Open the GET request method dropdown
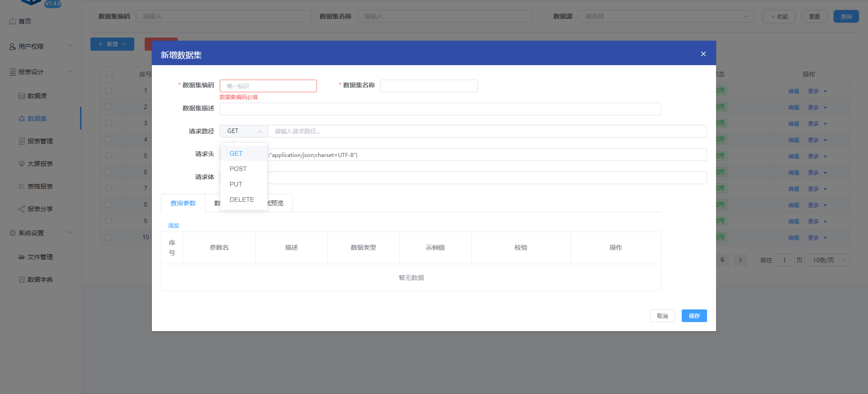The width and height of the screenshot is (868, 394). pos(244,131)
